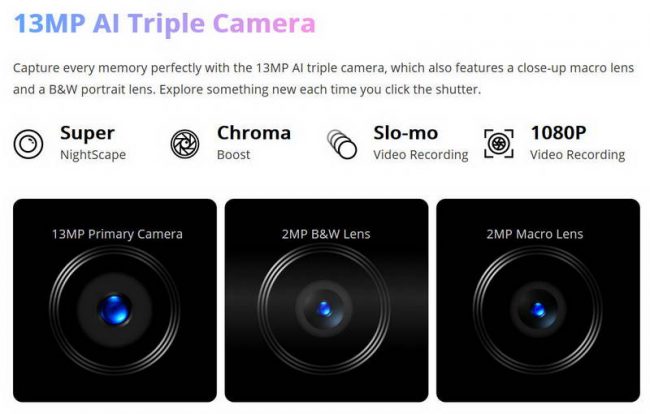
Task: Click the Slo-mo overlapping circles icon
Action: [342, 144]
